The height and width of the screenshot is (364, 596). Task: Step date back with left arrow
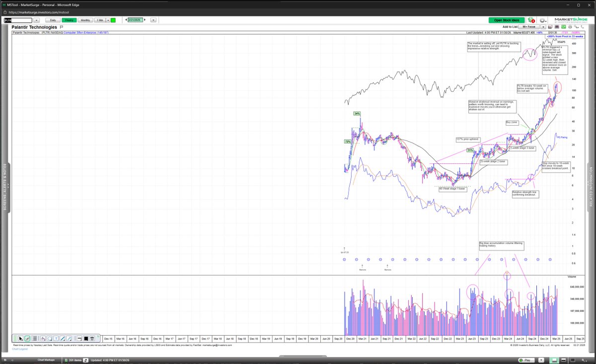(126, 20)
